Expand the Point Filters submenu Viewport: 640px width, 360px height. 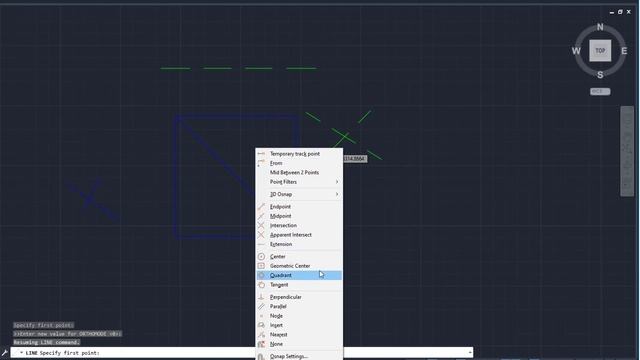(299, 182)
